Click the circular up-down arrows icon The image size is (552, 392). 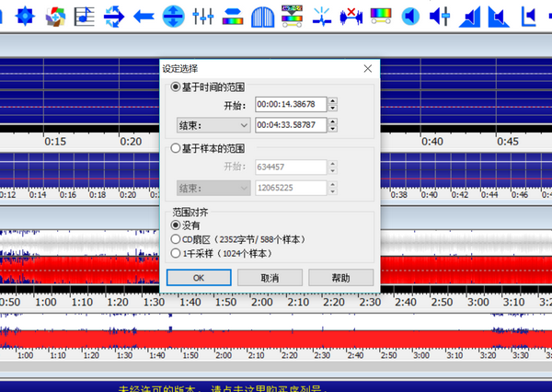[173, 15]
